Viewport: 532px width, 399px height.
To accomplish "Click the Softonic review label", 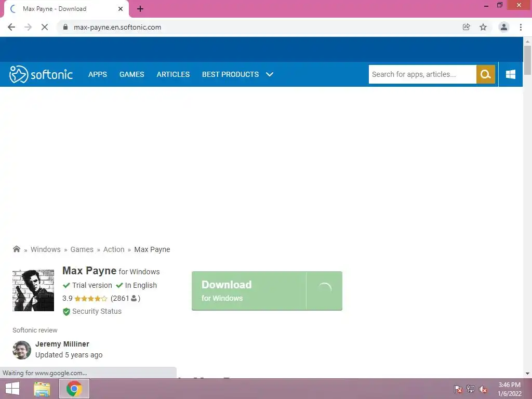I will (x=35, y=330).
